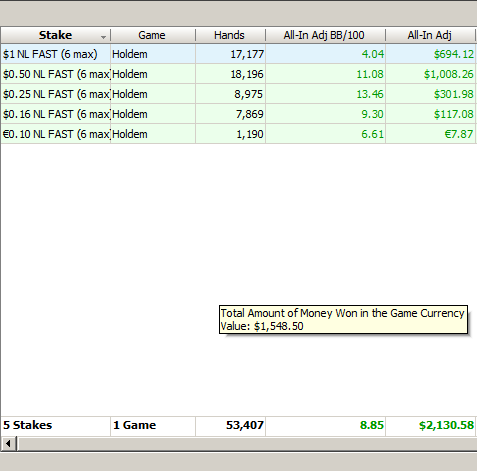This screenshot has height=471, width=477.
Task: Click the Holdem cell in €0.10 NL row
Action: click(153, 134)
